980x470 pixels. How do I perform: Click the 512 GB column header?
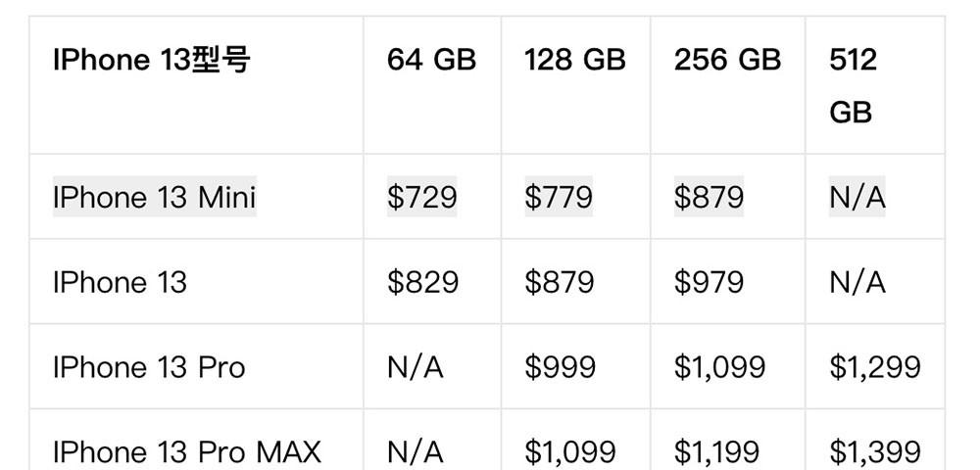point(852,86)
